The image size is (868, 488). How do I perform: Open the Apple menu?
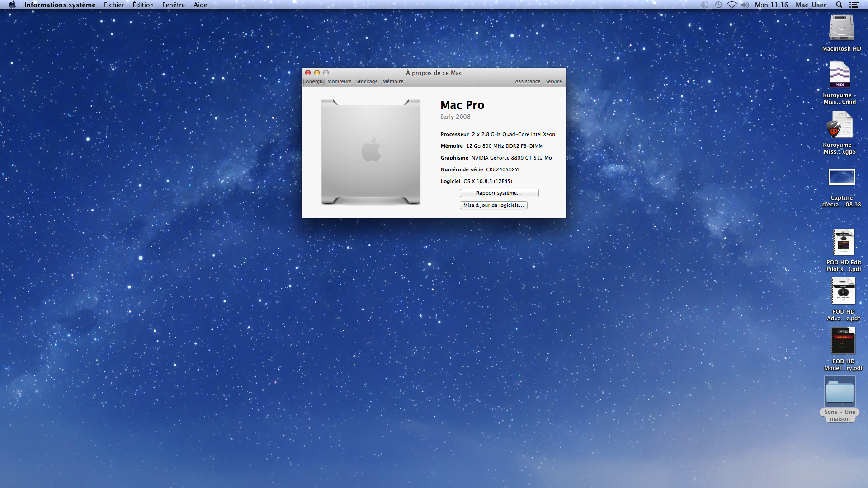(x=12, y=5)
